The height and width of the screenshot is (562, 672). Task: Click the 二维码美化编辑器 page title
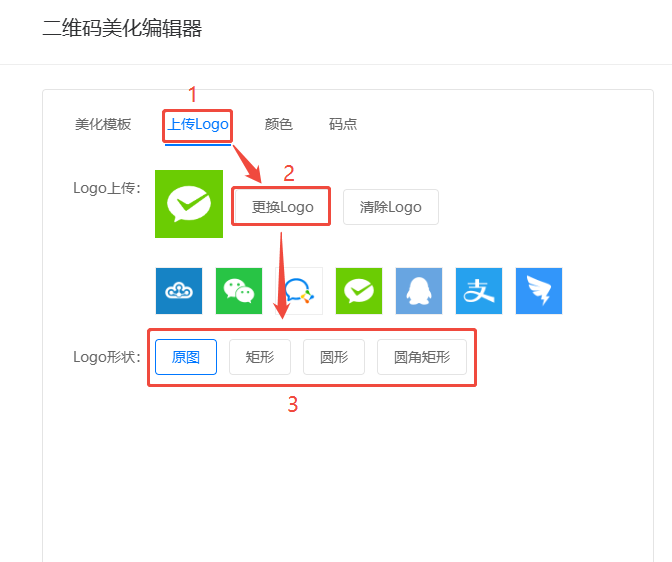click(122, 29)
